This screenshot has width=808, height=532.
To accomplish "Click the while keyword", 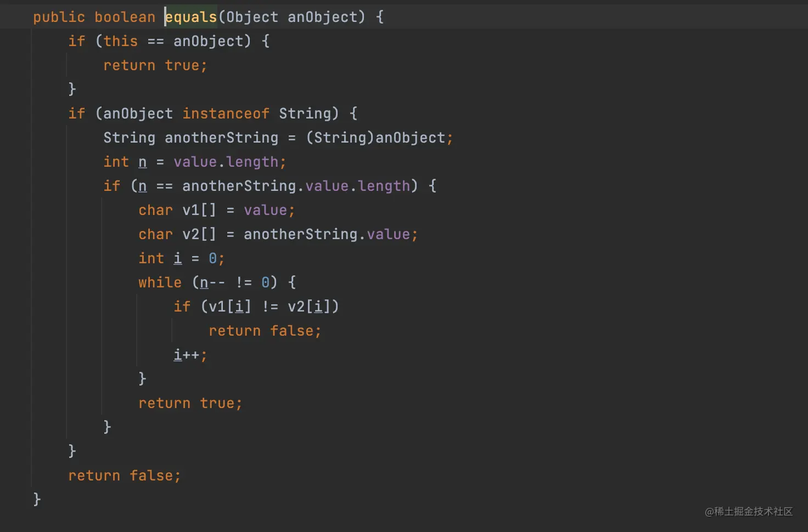I will point(160,282).
